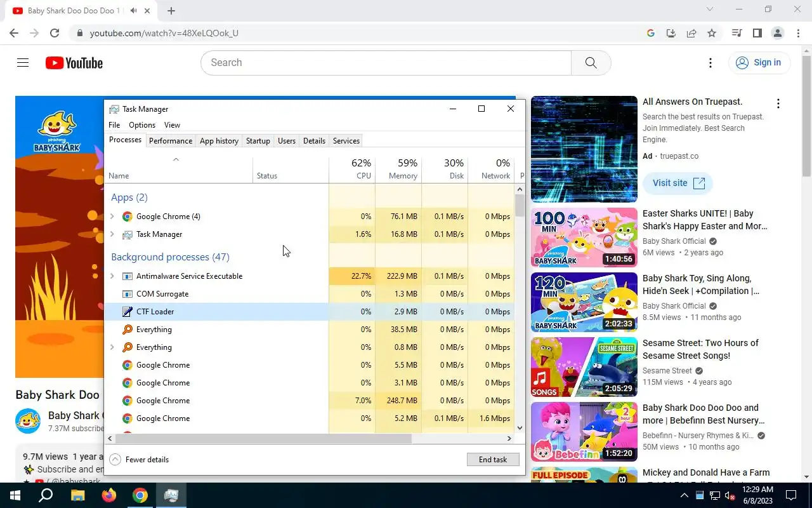
Task: Reload the page in Chrome
Action: click(x=55, y=33)
